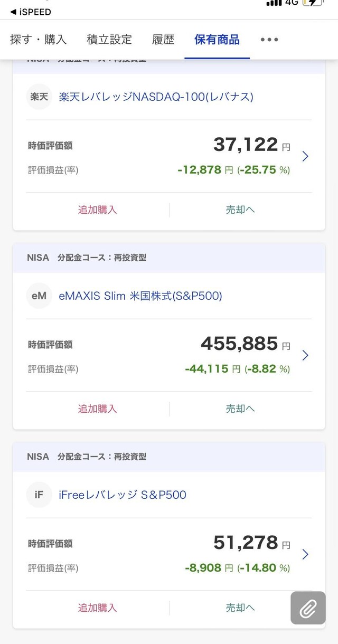Tap the 楽天 fund logo icon
Image resolution: width=338 pixels, height=644 pixels.
(x=39, y=97)
